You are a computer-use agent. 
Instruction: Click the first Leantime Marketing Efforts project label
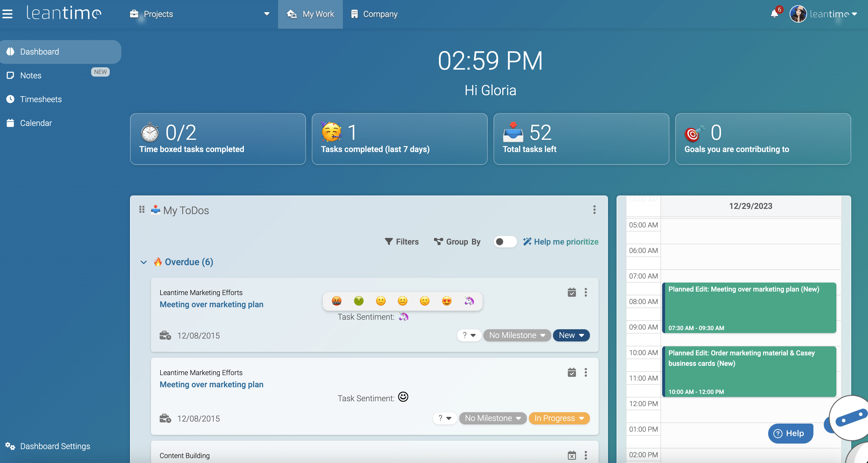(x=201, y=292)
